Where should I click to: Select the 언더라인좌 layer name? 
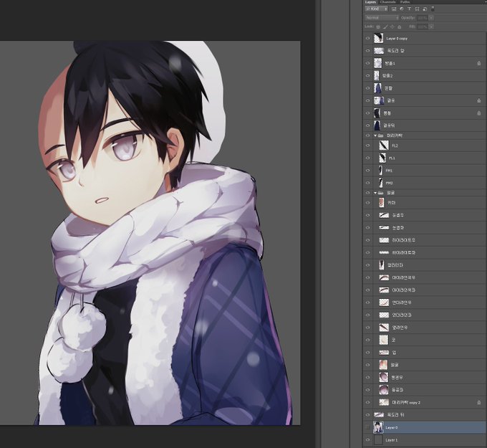(x=402, y=315)
